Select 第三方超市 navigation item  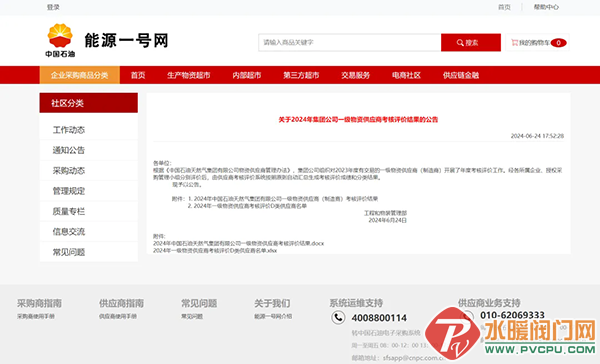point(301,75)
